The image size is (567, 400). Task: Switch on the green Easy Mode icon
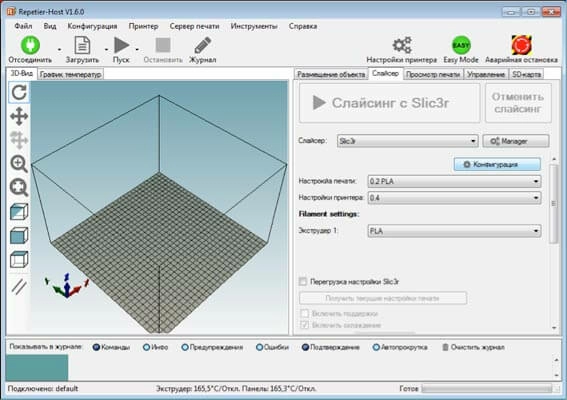pos(461,45)
